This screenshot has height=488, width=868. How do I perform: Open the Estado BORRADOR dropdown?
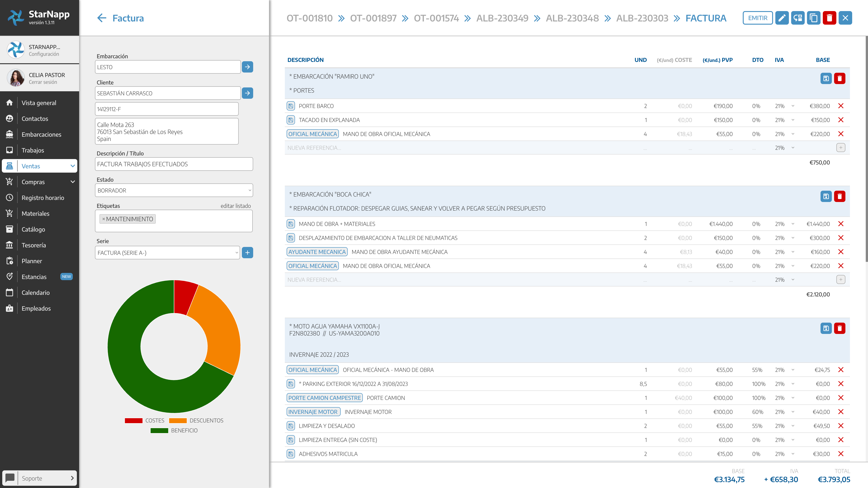[174, 191]
